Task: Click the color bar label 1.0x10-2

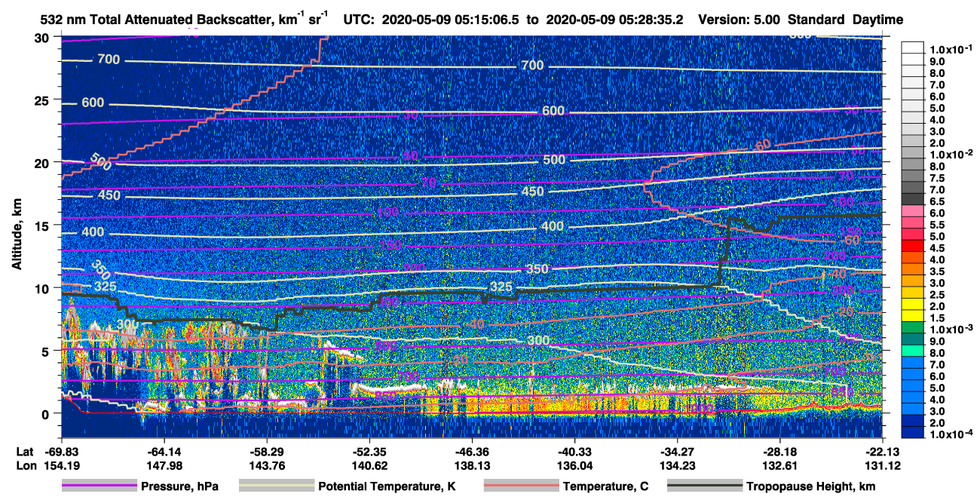Action: click(x=950, y=154)
